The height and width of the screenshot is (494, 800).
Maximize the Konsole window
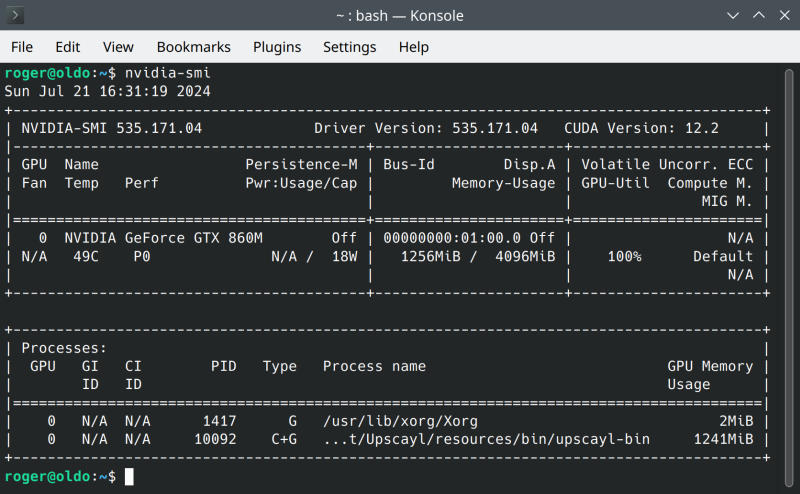click(757, 16)
